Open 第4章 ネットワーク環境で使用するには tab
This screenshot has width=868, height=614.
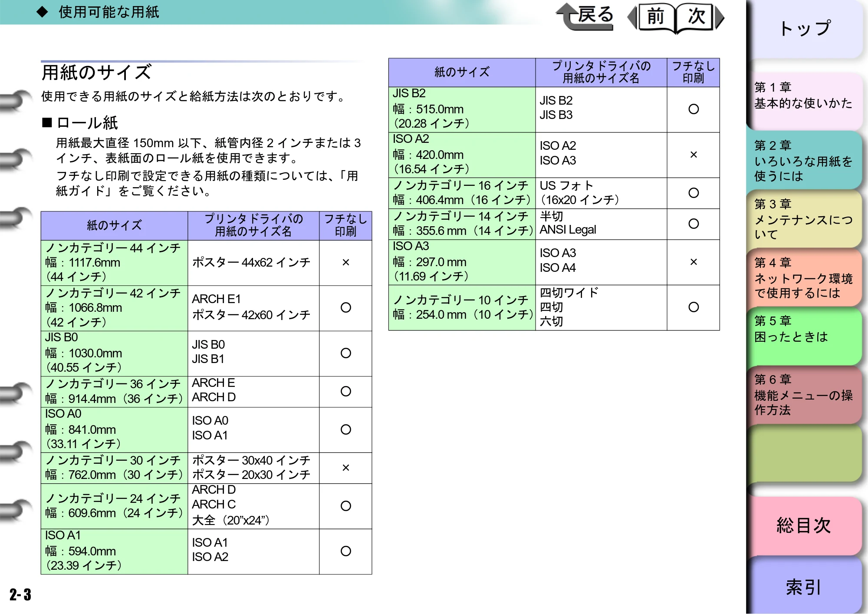pos(805,278)
